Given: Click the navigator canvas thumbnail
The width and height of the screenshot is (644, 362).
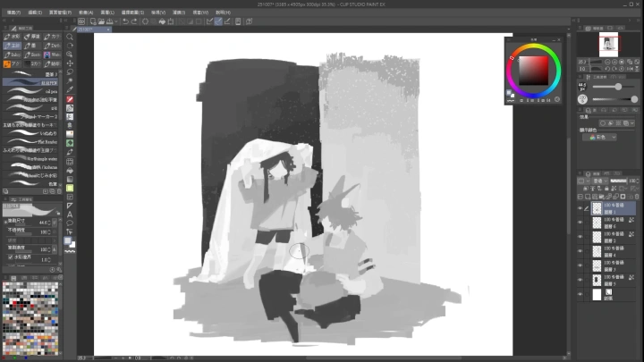Looking at the screenshot, I should [611, 43].
